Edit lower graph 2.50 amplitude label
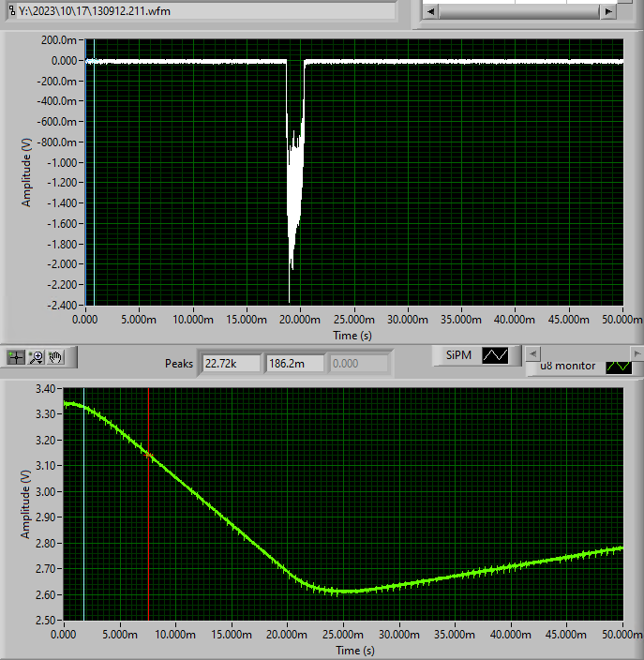This screenshot has width=644, height=660. pos(45,620)
